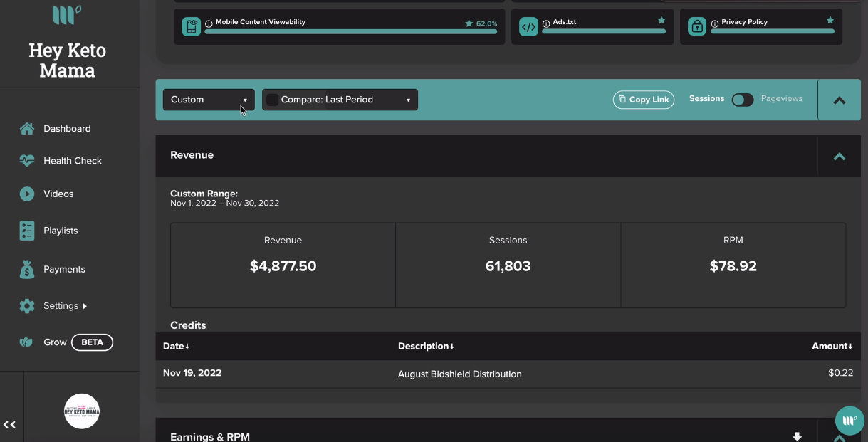This screenshot has width=868, height=442.
Task: Click the Grow leaf icon
Action: click(27, 342)
